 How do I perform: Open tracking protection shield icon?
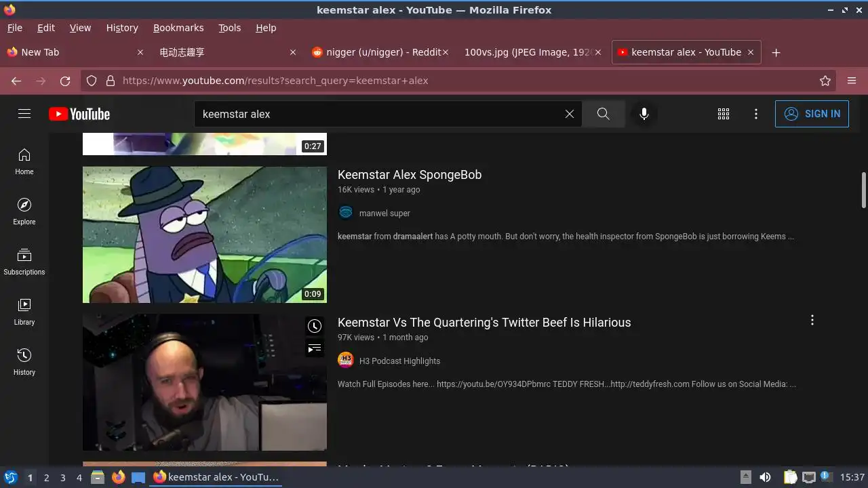pyautogui.click(x=92, y=81)
